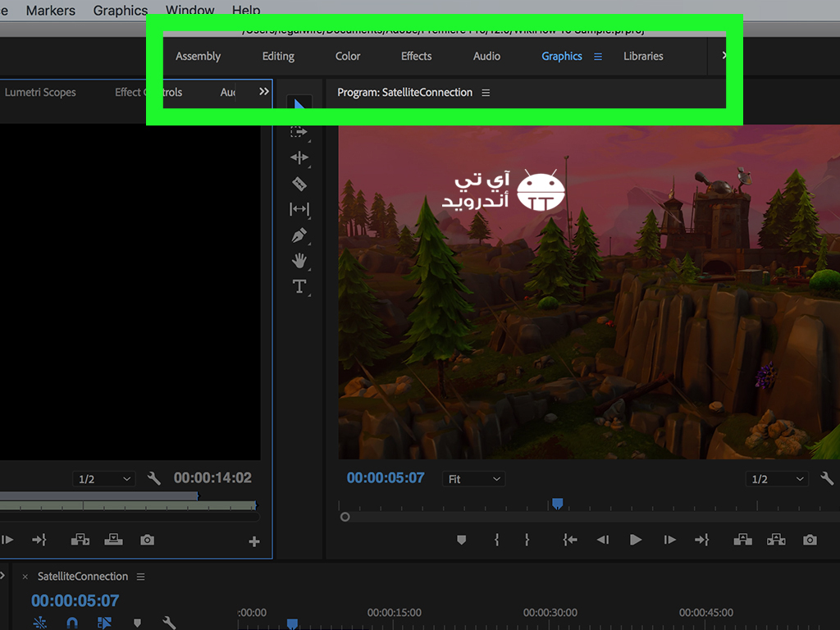The width and height of the screenshot is (840, 630).
Task: Switch to Libraries workspace
Action: 643,57
